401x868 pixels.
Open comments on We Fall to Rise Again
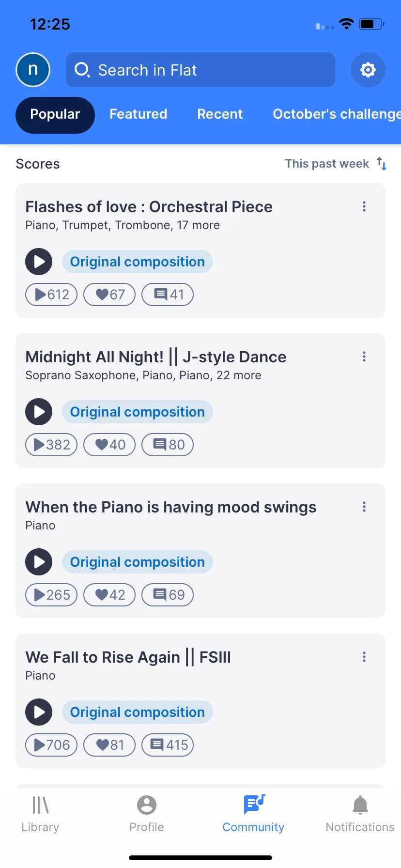point(168,745)
